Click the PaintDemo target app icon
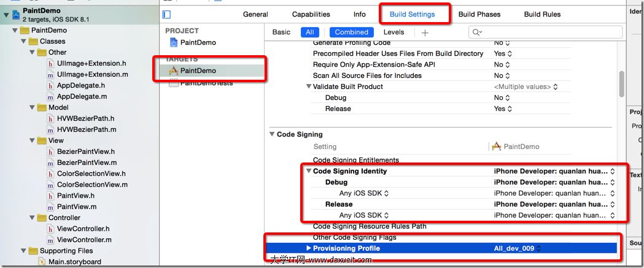 173,71
